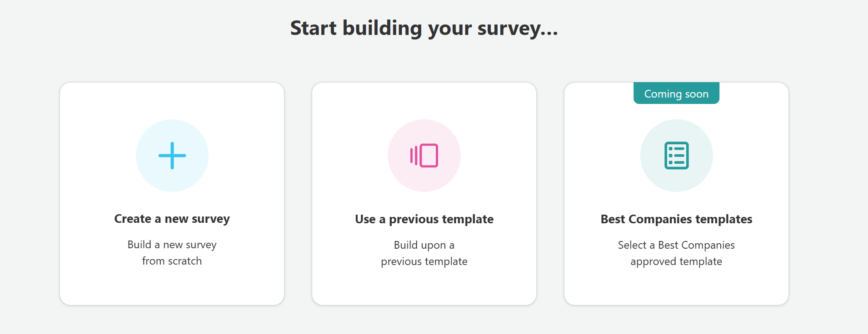Click 'approved template' line in third card

pyautogui.click(x=676, y=261)
